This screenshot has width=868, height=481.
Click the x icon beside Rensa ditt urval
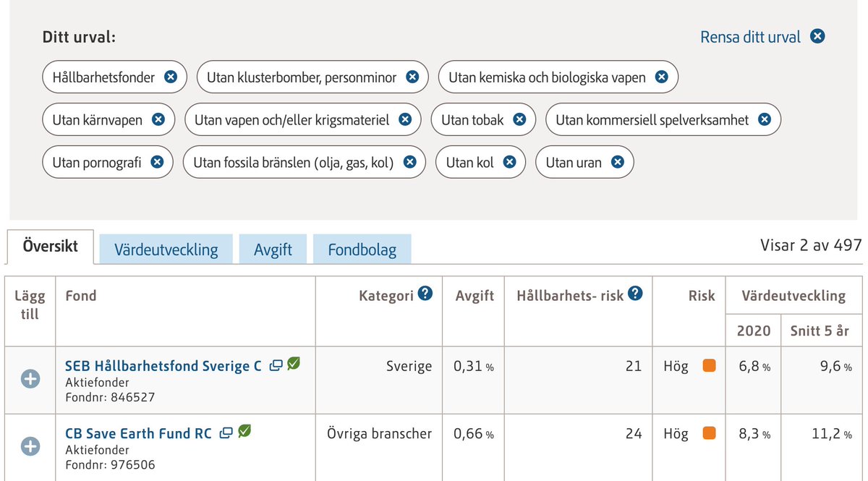tap(817, 36)
